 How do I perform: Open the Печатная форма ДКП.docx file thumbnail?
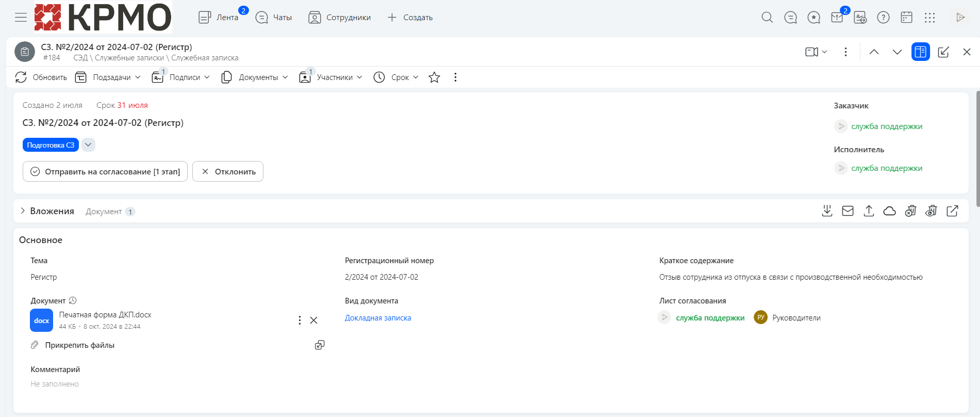coord(41,320)
